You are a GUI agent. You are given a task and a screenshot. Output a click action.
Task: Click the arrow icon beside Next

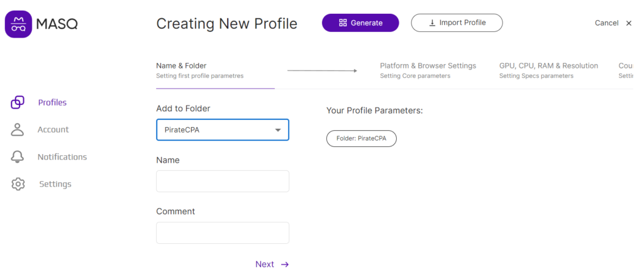pyautogui.click(x=285, y=265)
